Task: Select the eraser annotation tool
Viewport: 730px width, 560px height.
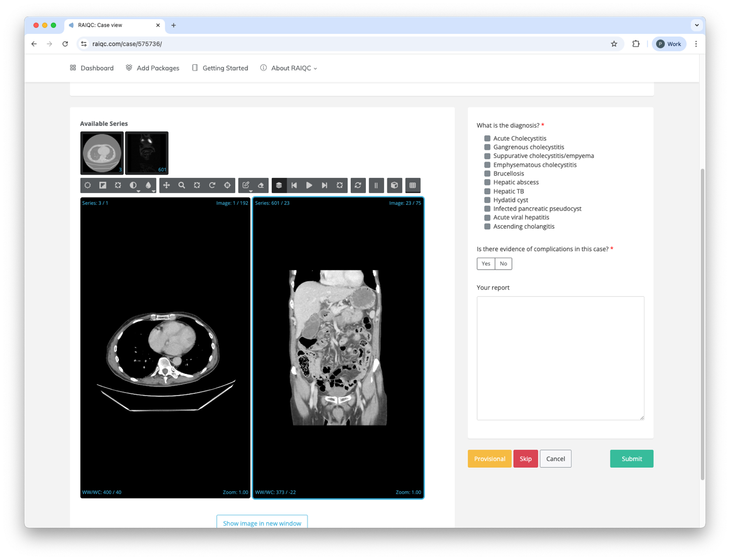Action: tap(261, 185)
